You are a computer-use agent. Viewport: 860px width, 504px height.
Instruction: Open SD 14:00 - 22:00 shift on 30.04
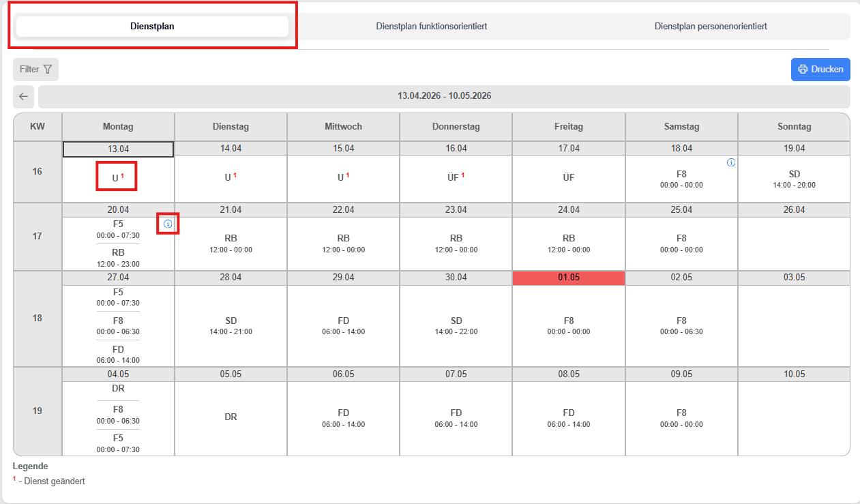pos(456,325)
